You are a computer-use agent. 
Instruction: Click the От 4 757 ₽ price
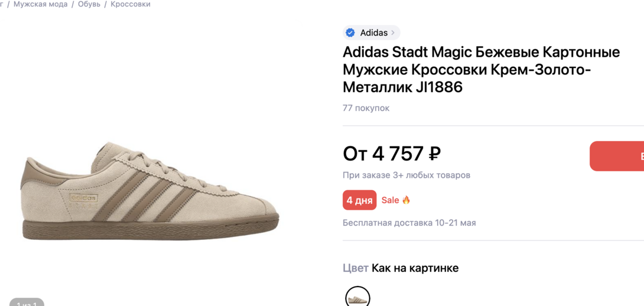pyautogui.click(x=392, y=154)
